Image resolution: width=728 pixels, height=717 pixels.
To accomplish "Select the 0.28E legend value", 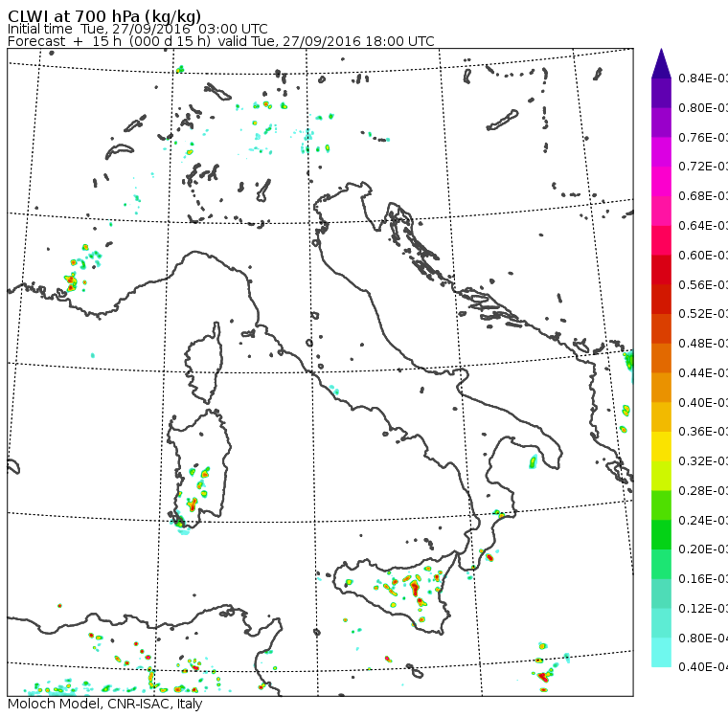I will [703, 491].
